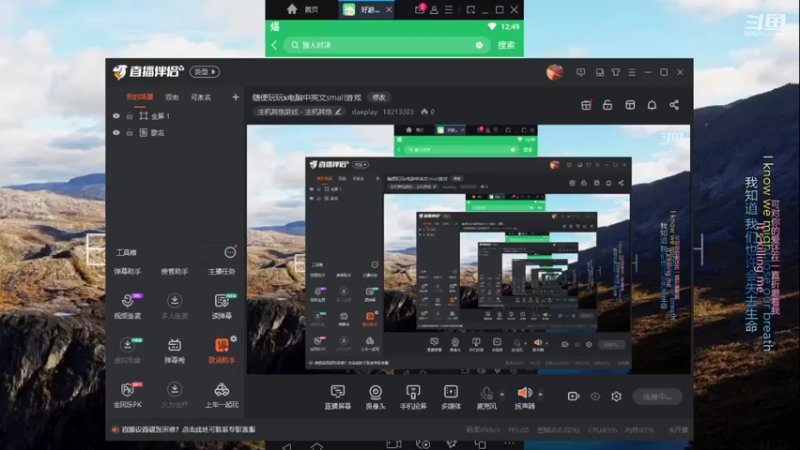This screenshot has height=450, width=800.
Task: Click 修改 button next to title
Action: pyautogui.click(x=379, y=97)
